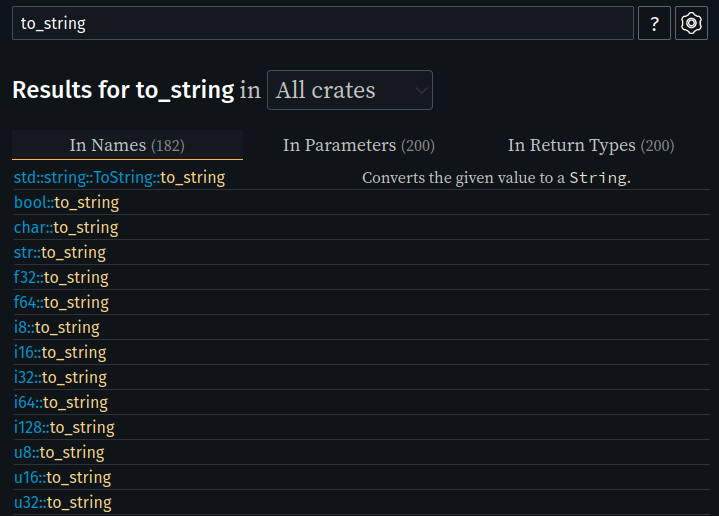
Task: Switch to the In Return Types tab
Action: tap(591, 145)
